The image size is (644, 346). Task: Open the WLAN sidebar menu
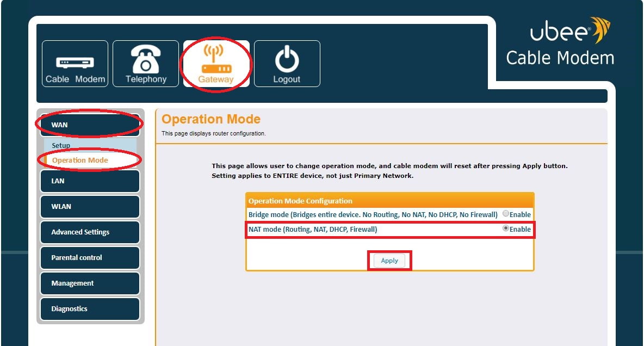pyautogui.click(x=90, y=207)
